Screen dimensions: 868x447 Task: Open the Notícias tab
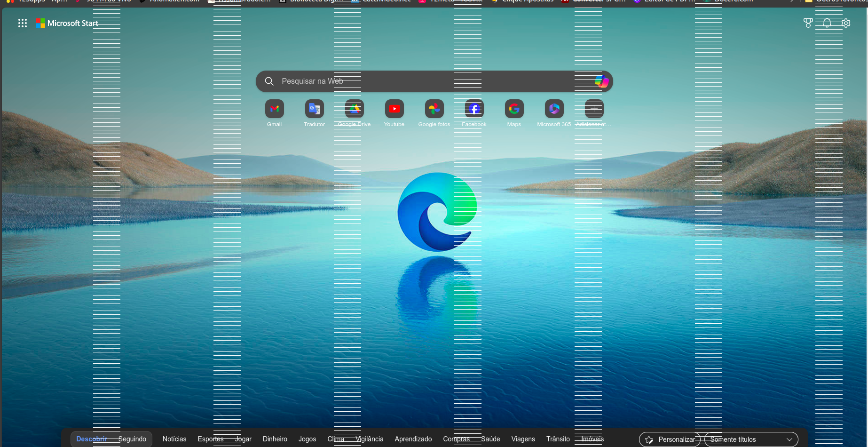click(174, 439)
